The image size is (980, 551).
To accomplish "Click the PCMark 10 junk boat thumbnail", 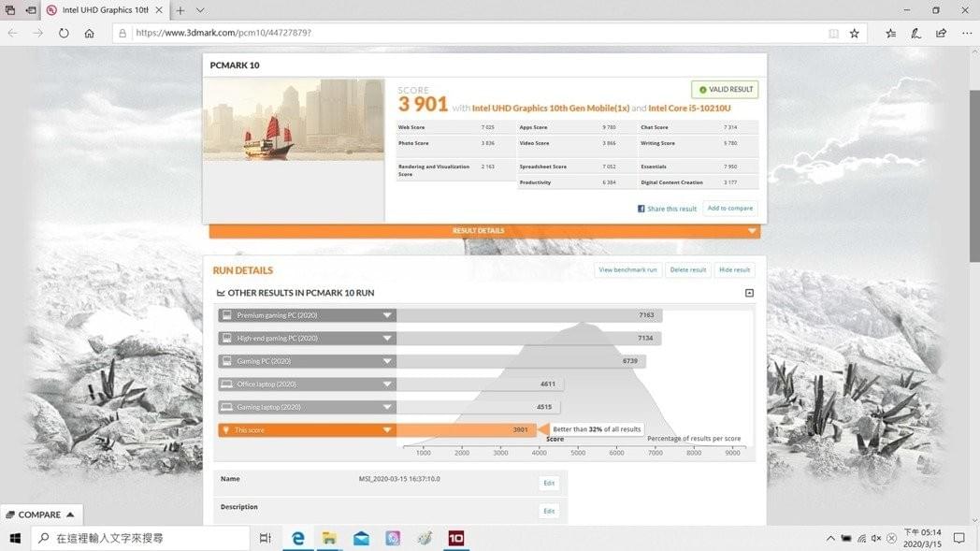I will (294, 120).
